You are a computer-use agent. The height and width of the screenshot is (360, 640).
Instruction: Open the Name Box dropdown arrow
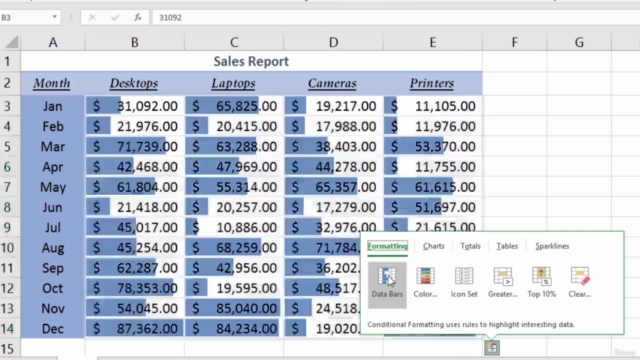(54, 17)
